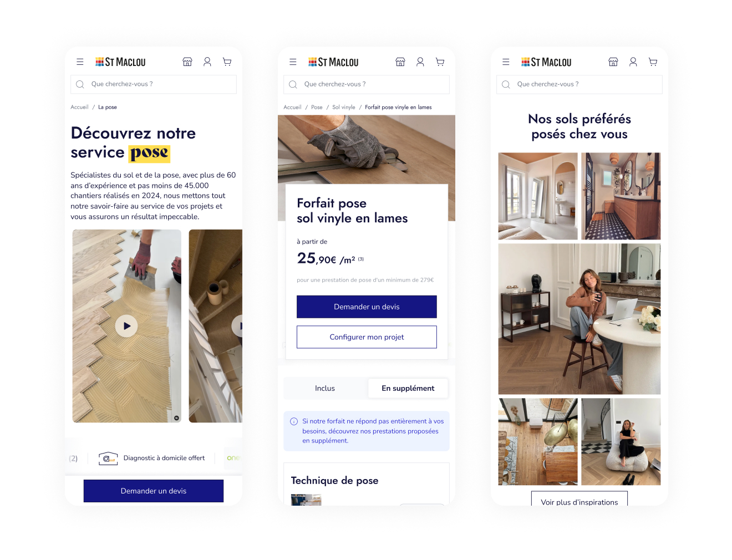
Task: Open hamburger menu on left phone screen
Action: (80, 62)
